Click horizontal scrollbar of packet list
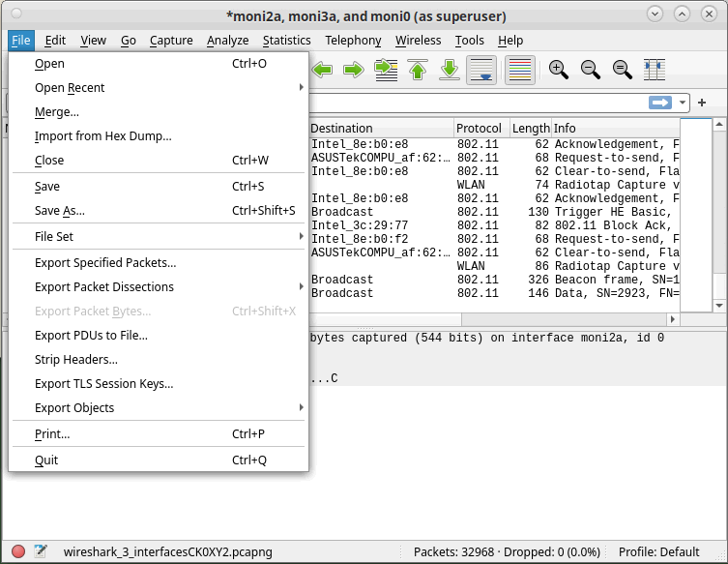Screen dimensions: 728x564 point(493,319)
